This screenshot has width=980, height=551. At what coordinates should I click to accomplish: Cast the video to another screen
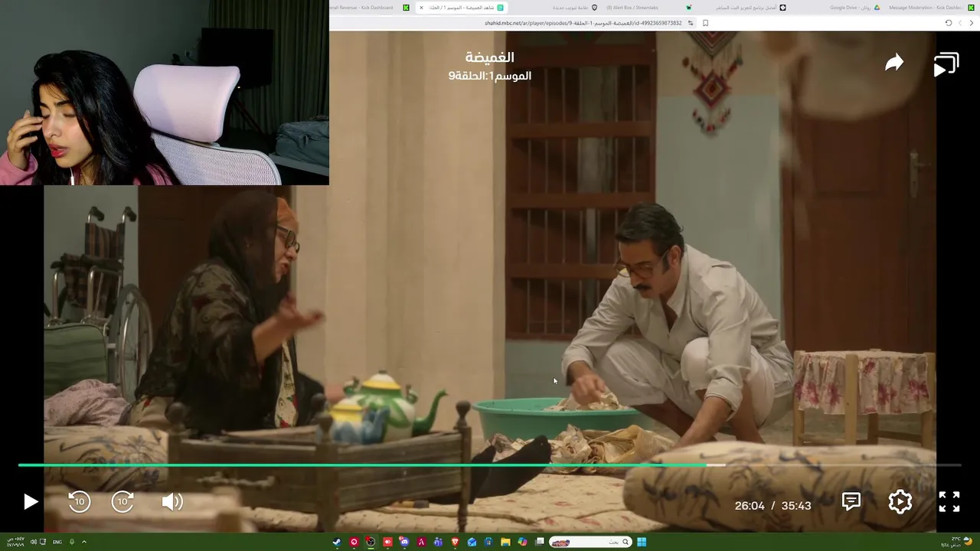946,64
